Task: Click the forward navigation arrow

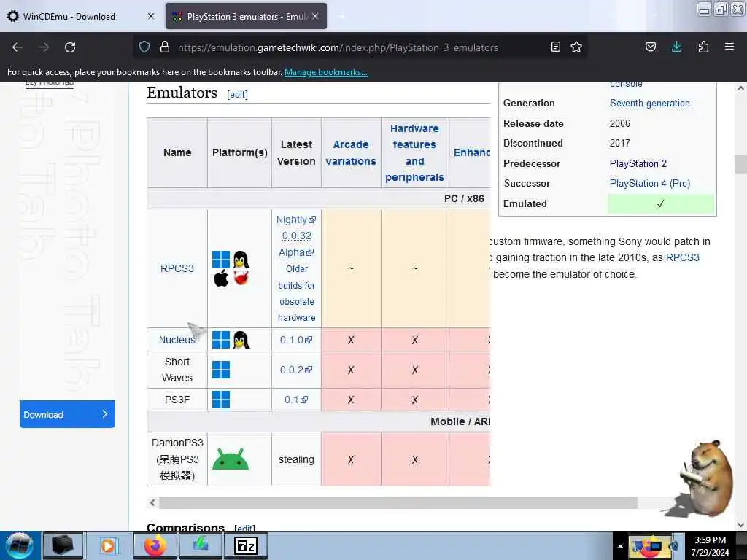Action: pos(44,47)
